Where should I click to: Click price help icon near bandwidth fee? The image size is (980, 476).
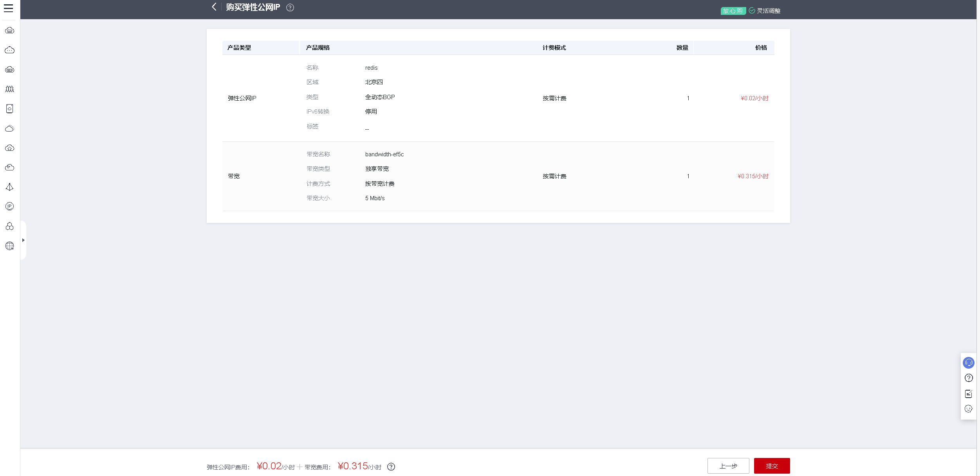[391, 467]
